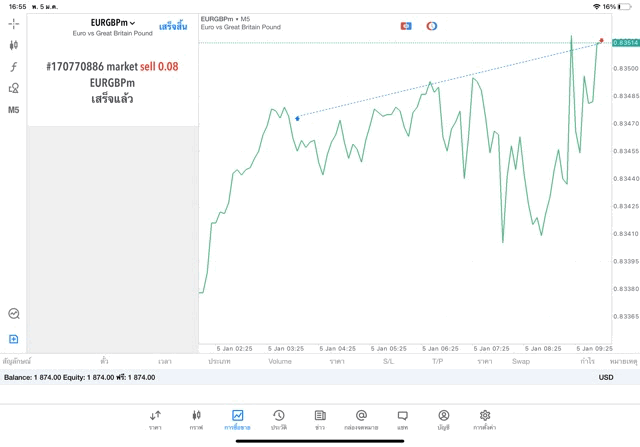This screenshot has width=640, height=447.
Task: Tap the circular chart icon above sidebar's new order
Action: 14,314
